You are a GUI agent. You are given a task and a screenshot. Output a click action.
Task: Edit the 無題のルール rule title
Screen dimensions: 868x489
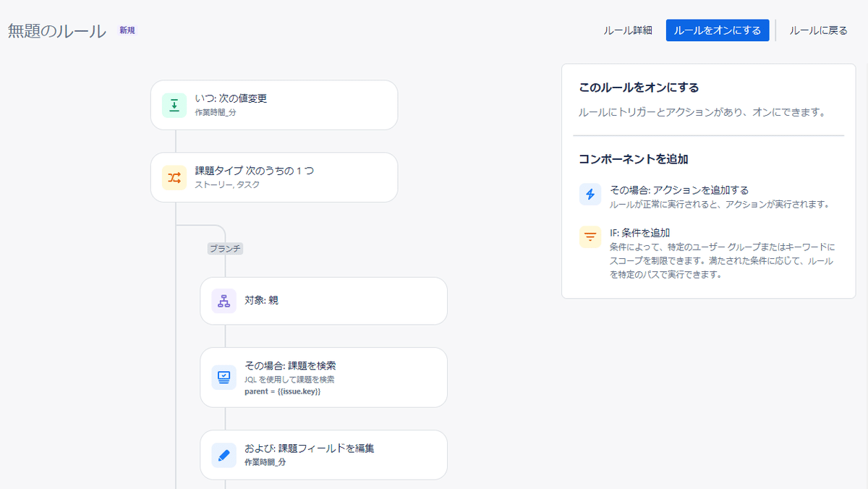(57, 32)
